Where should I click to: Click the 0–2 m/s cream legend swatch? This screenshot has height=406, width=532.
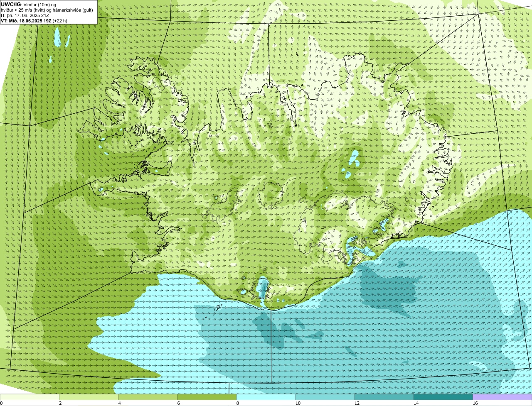[x=30, y=397]
